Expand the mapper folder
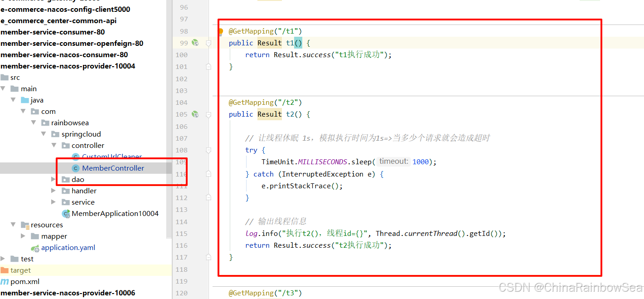Viewport: 644px width, 299px height. point(24,236)
